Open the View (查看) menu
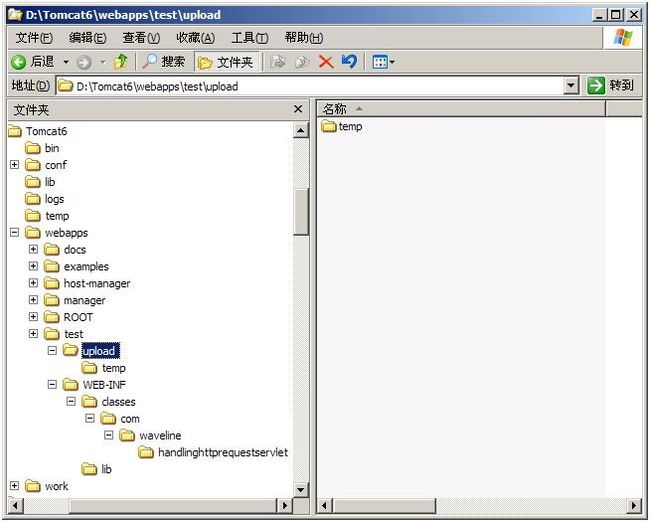650x522 pixels. coord(141,38)
